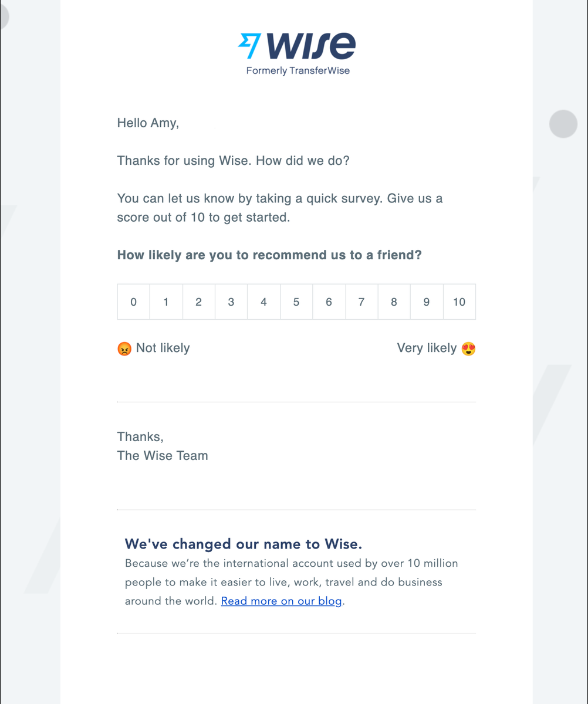Click the Wise logo at top
This screenshot has width=588, height=704.
297,47
